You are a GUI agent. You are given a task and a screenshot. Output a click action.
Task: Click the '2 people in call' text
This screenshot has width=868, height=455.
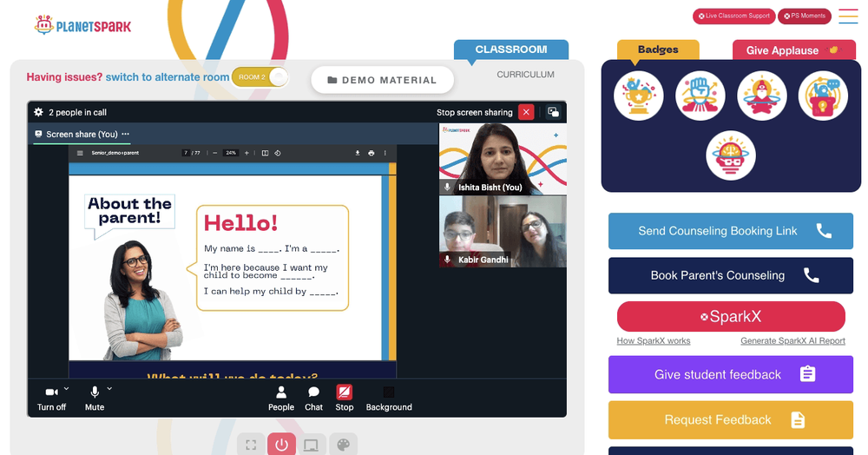click(77, 112)
